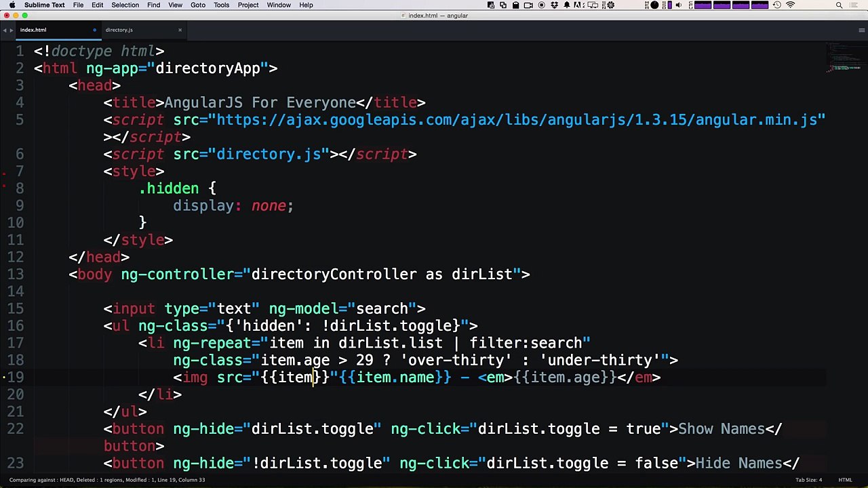This screenshot has height=488, width=868.
Task: Open the Sublime Text application menu
Action: coord(45,5)
